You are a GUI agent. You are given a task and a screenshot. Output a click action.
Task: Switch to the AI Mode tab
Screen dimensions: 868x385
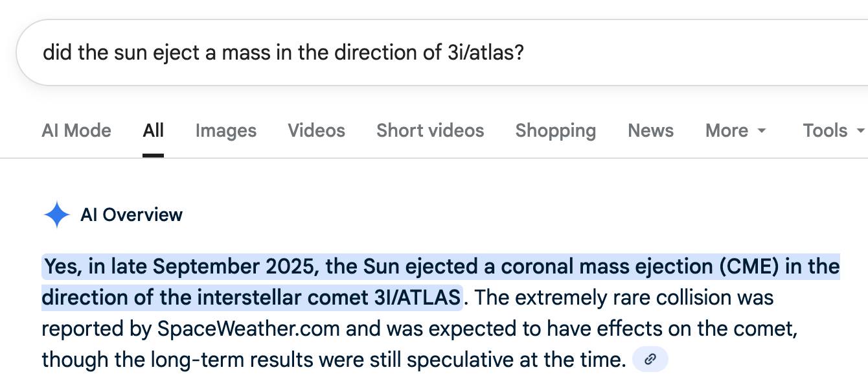click(x=76, y=130)
